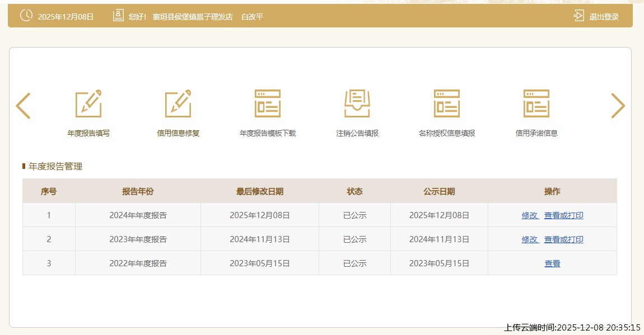Click the 年度报告模板下载 icon
Screen dimensions: 644x335
pos(268,104)
